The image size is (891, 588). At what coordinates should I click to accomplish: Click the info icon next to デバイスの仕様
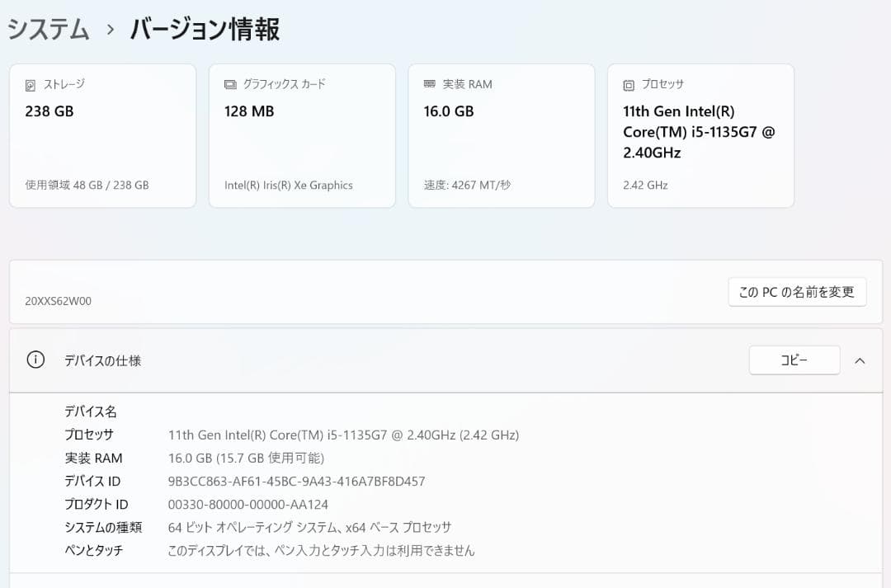click(x=34, y=360)
